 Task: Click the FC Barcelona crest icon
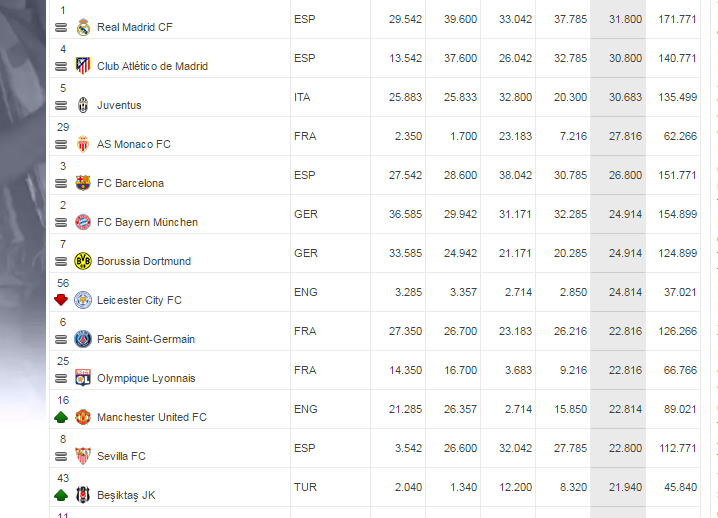click(83, 183)
